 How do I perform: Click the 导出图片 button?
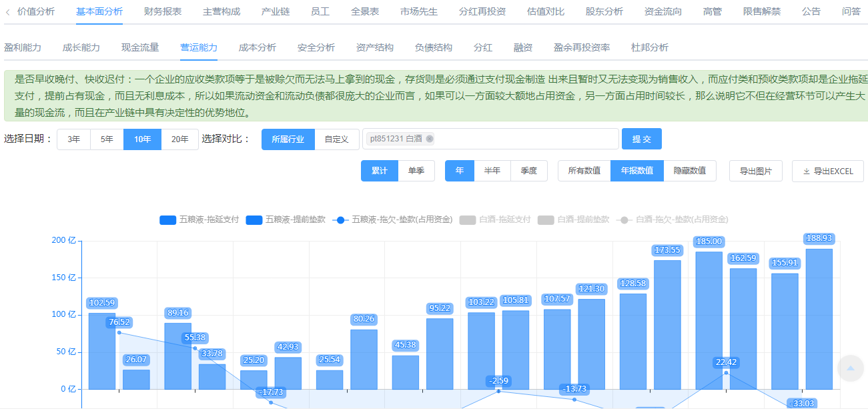(756, 171)
